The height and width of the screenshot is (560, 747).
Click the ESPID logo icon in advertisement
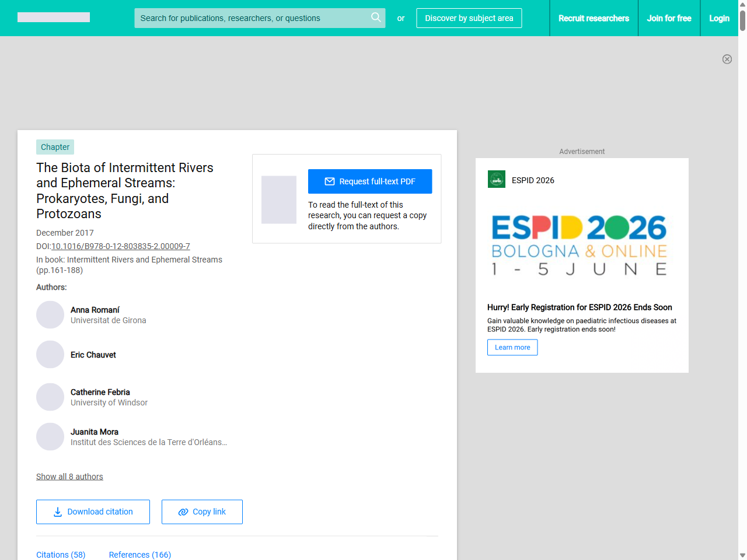[x=497, y=180]
